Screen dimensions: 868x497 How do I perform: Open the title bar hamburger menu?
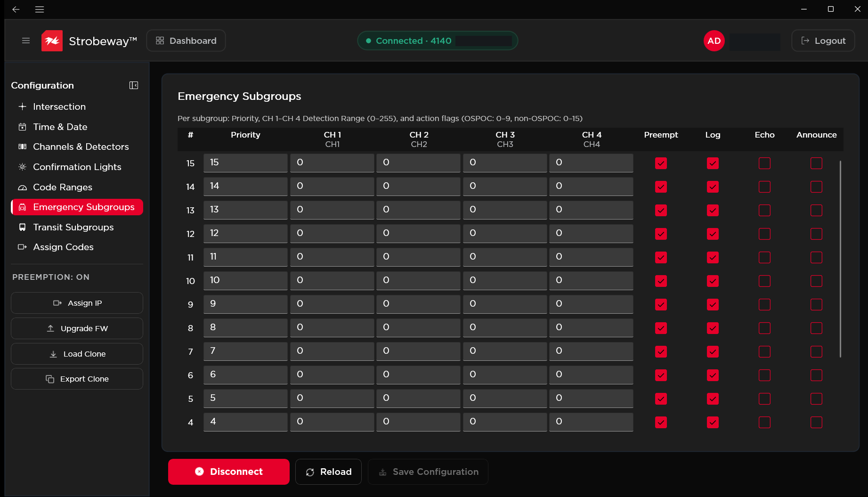40,9
